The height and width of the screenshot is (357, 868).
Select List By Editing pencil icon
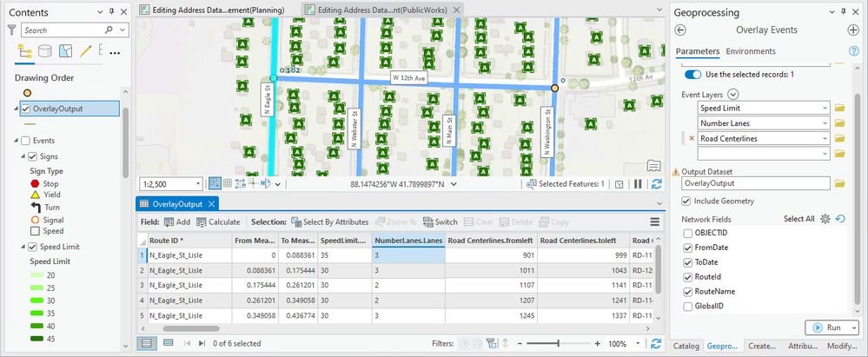click(85, 51)
